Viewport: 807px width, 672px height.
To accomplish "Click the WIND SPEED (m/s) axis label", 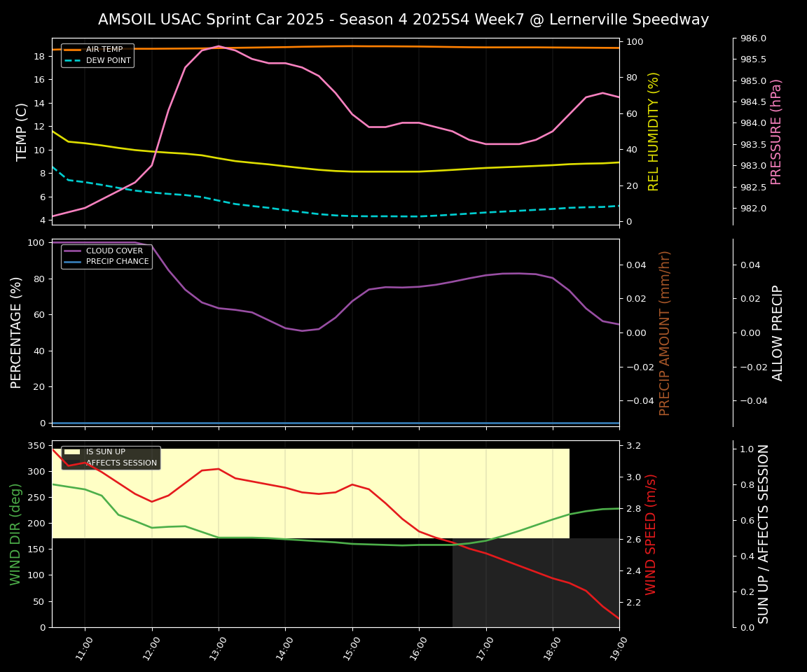I will click(651, 534).
